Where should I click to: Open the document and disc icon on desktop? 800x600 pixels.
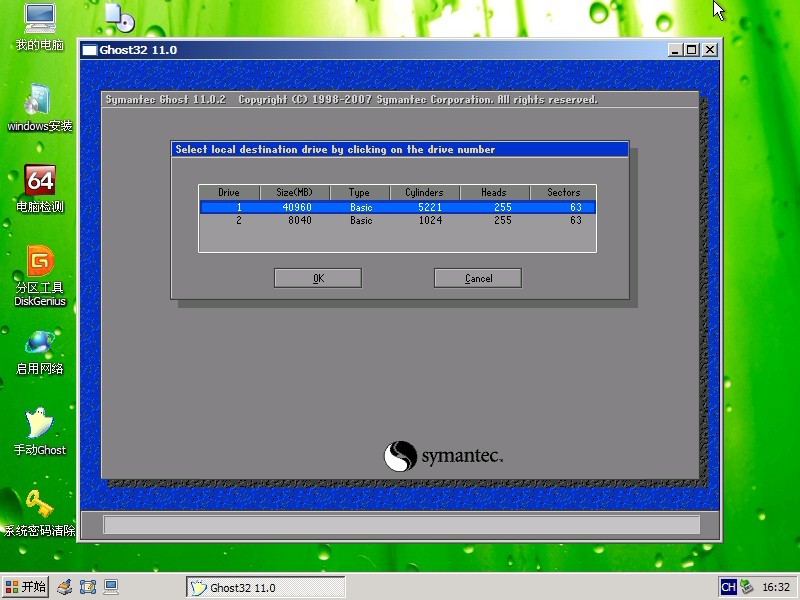click(118, 18)
